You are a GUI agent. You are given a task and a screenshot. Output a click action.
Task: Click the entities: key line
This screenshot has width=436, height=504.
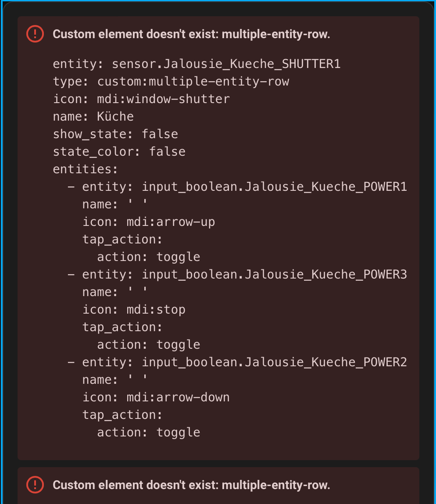[85, 169]
